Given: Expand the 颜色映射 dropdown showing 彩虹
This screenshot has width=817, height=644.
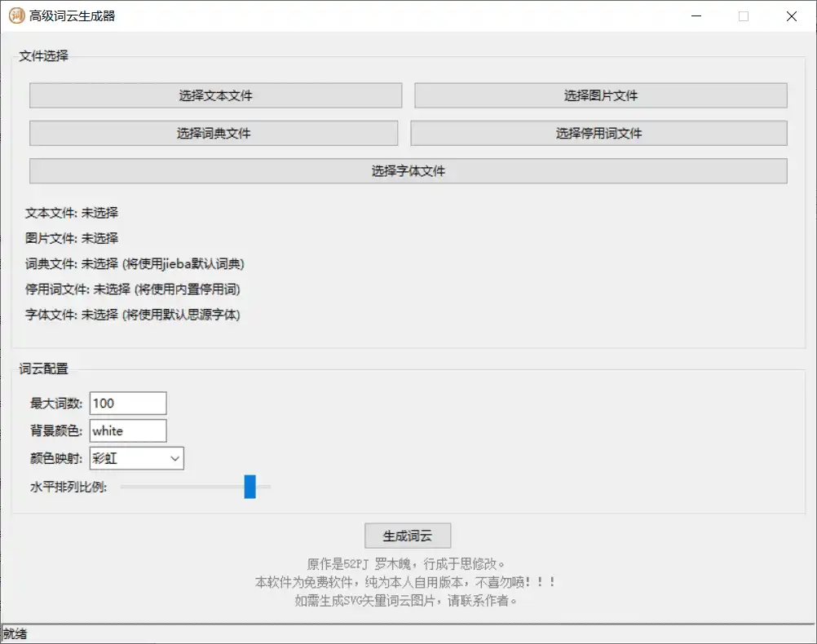Looking at the screenshot, I should [136, 458].
